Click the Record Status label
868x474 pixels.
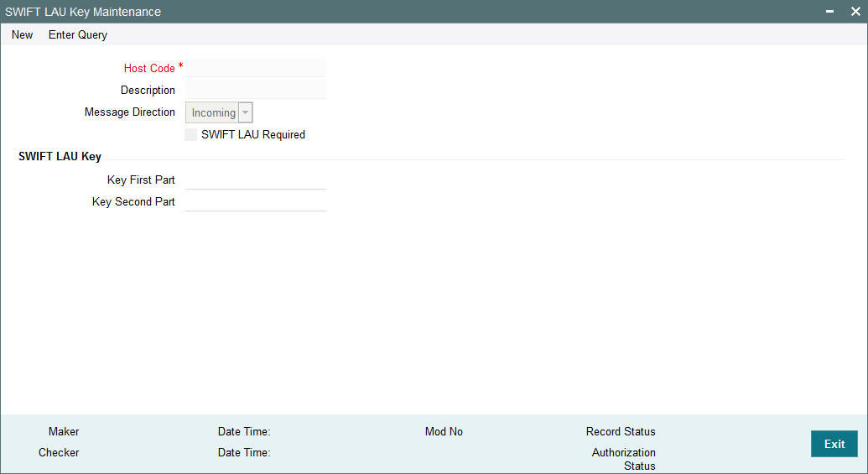point(621,431)
